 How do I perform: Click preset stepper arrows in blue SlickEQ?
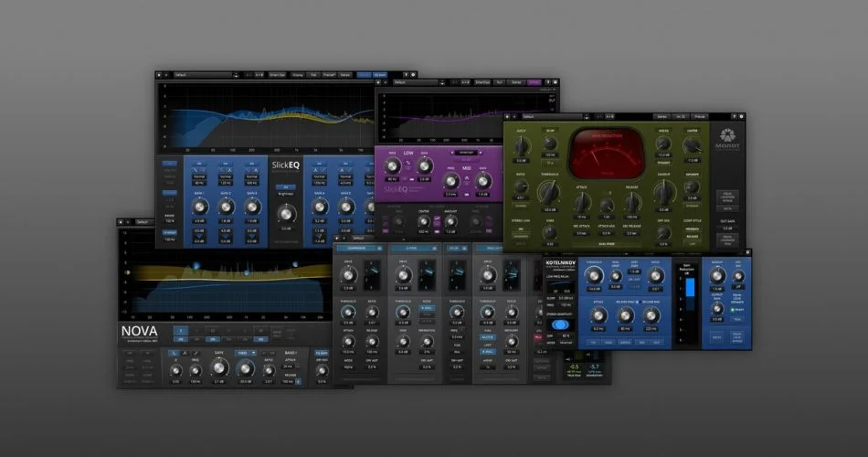[x=236, y=75]
